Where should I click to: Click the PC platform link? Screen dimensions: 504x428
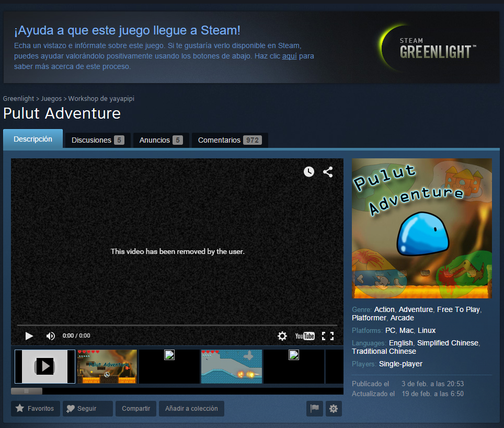click(x=390, y=330)
